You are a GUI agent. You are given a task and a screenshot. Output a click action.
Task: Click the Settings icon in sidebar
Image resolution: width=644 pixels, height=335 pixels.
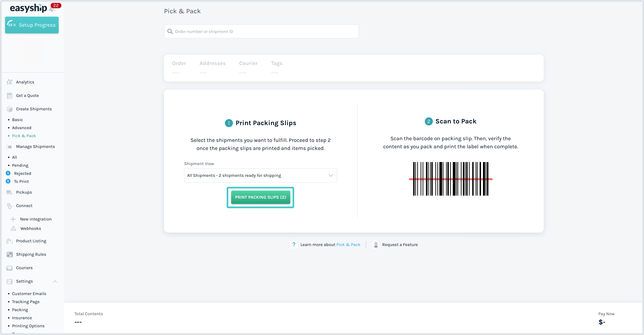[10, 281]
